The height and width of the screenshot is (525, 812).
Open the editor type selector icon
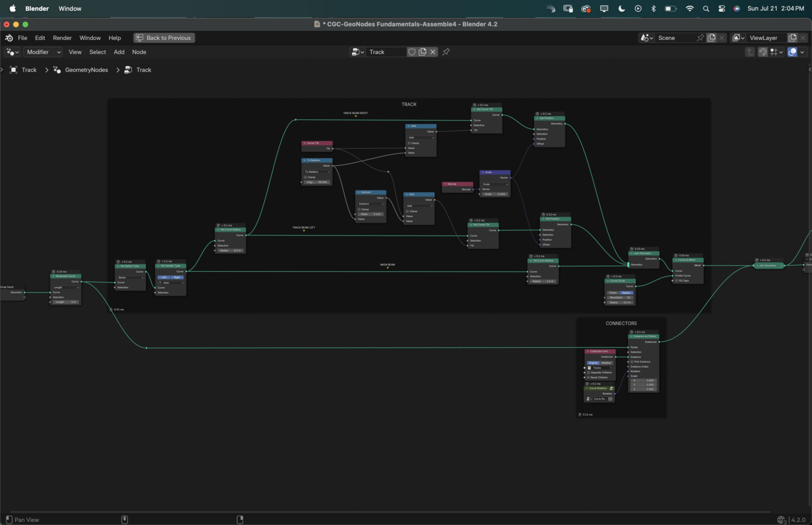coord(12,52)
